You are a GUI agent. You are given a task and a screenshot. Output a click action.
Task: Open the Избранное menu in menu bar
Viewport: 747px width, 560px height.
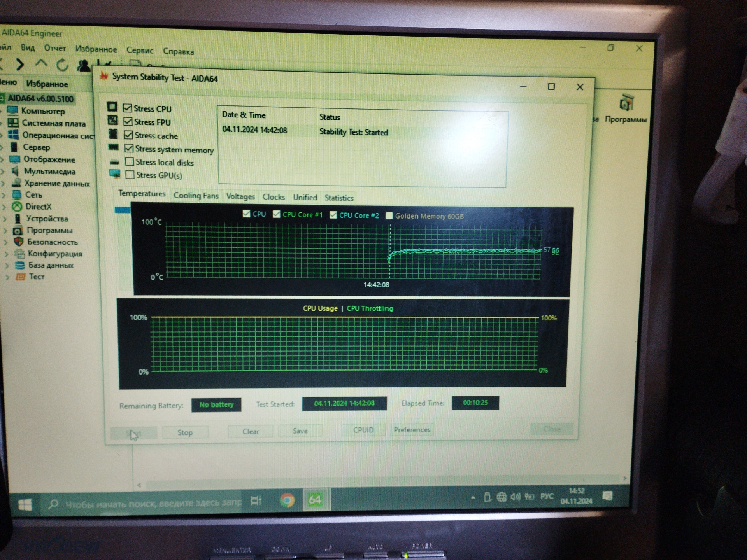click(96, 49)
